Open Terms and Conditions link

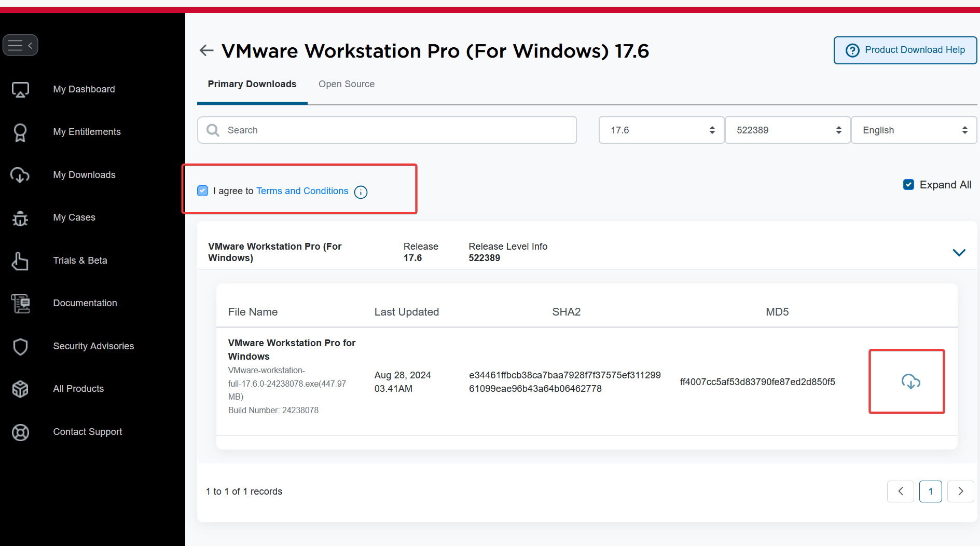tap(302, 191)
